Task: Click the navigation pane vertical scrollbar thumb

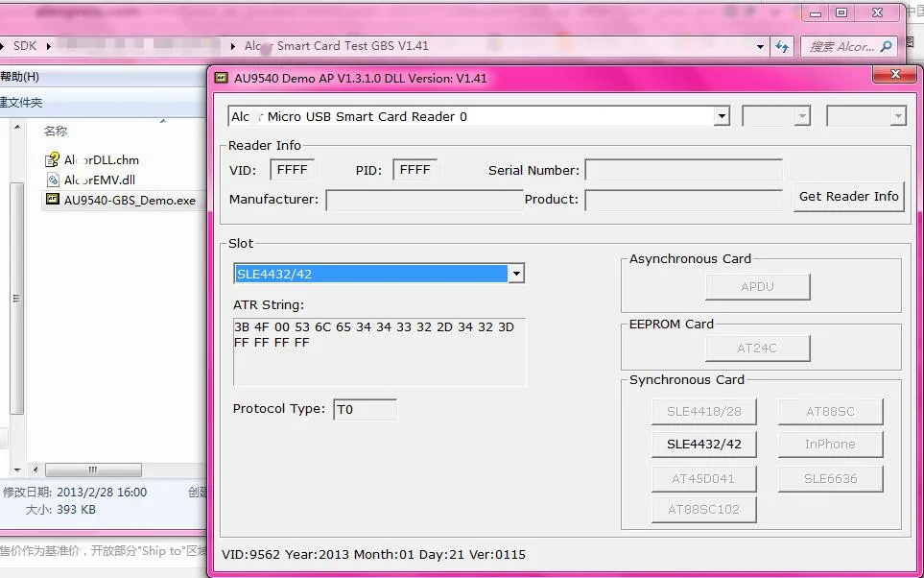Action: click(16, 298)
